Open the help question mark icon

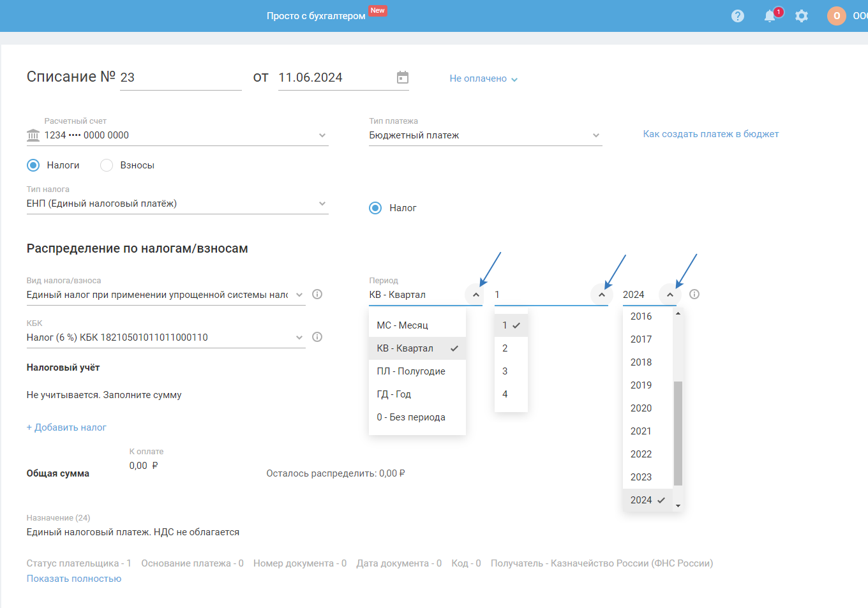(x=738, y=16)
